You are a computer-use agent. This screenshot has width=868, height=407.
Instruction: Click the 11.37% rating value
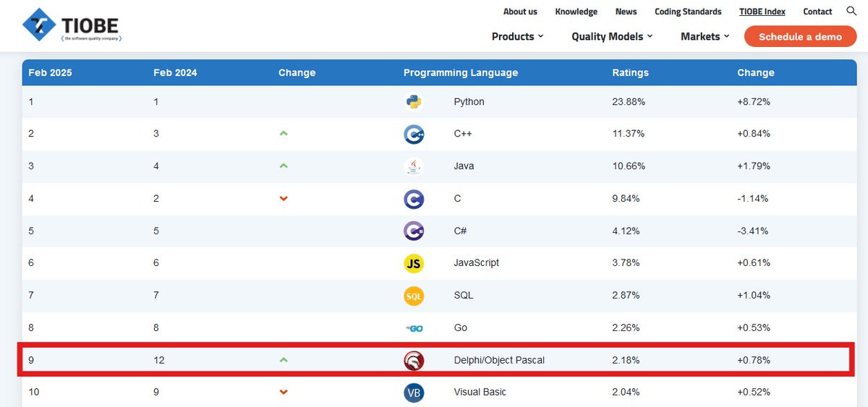(x=629, y=134)
